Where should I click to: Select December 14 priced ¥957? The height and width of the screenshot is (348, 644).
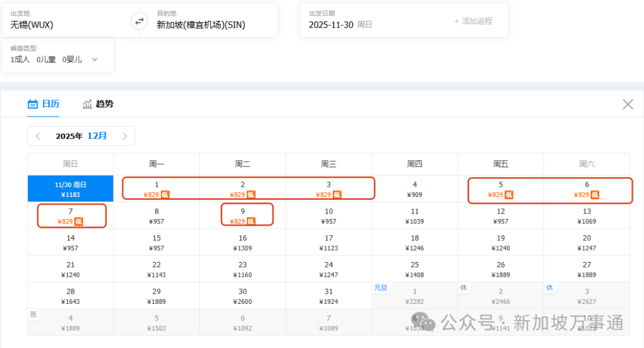pyautogui.click(x=70, y=242)
